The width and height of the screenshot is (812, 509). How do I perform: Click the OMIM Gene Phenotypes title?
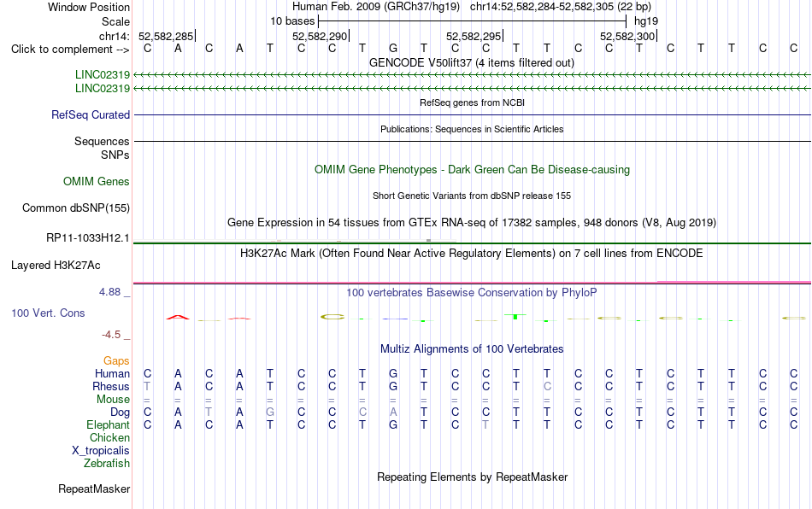[473, 170]
